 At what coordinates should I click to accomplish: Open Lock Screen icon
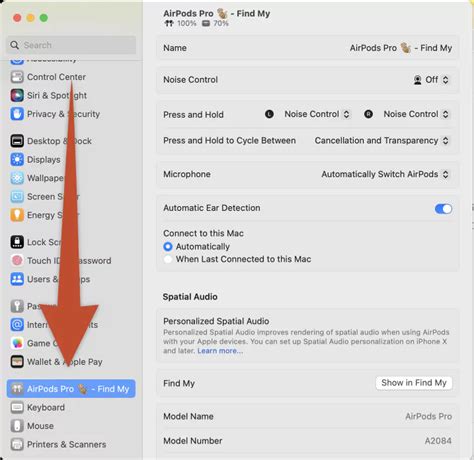pos(17,242)
